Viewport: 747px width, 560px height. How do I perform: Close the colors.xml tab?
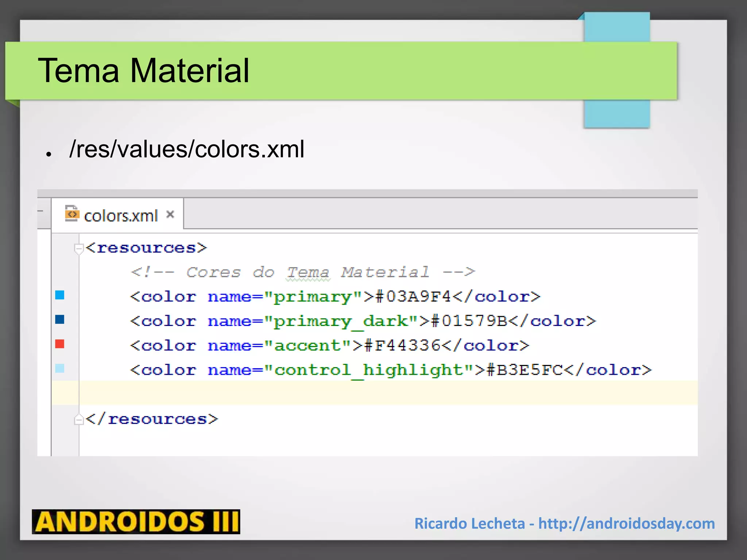(x=170, y=214)
